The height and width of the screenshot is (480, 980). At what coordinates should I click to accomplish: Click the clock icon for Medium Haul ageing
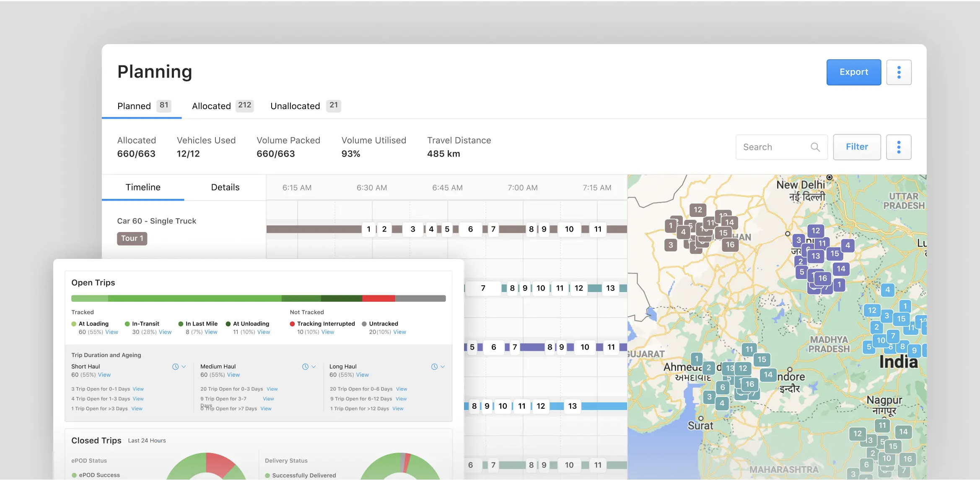coord(305,366)
